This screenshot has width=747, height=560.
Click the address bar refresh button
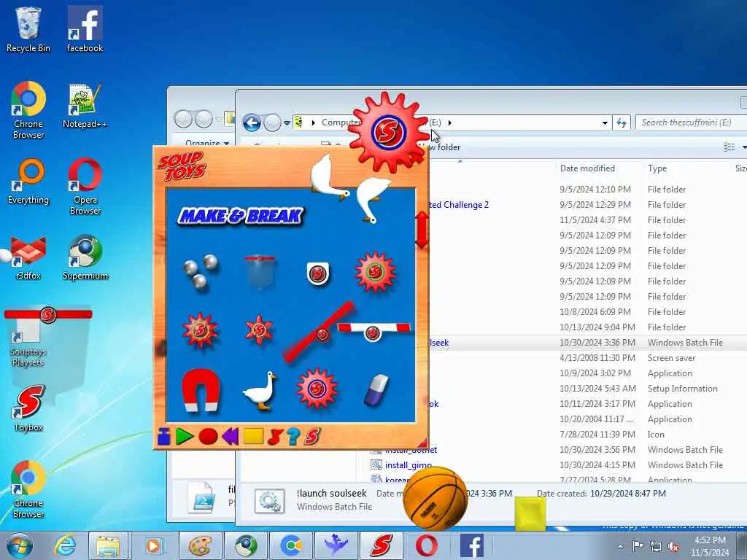(622, 122)
